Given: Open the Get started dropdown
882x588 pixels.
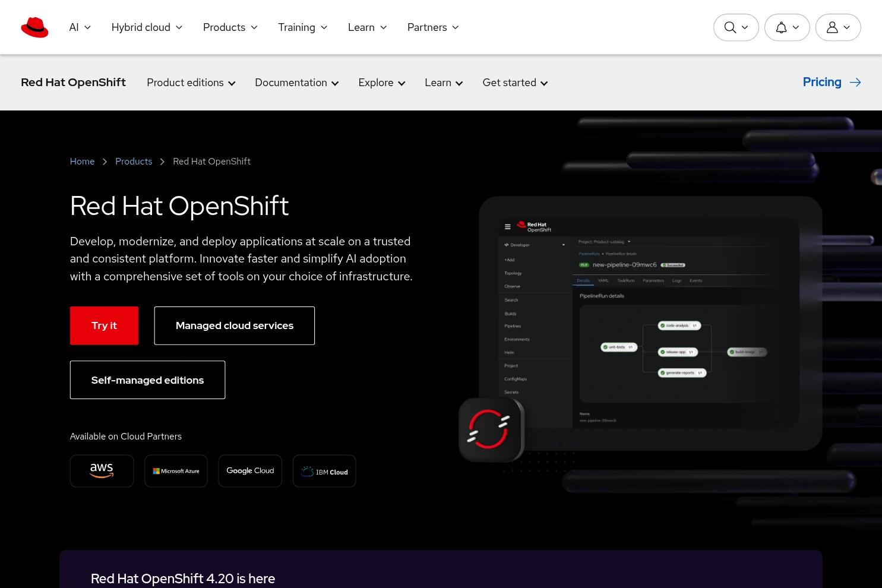Looking at the screenshot, I should pyautogui.click(x=515, y=83).
